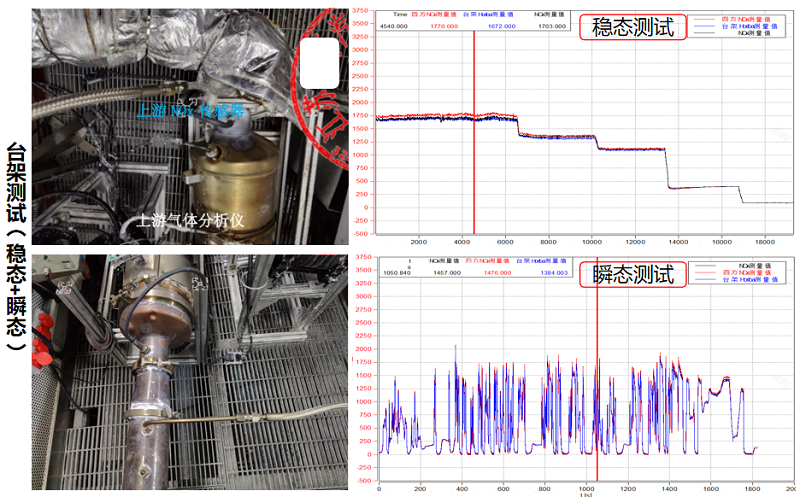The width and height of the screenshot is (800, 497).
Task: Click the red 1770.000 value readout
Action: coord(444,26)
